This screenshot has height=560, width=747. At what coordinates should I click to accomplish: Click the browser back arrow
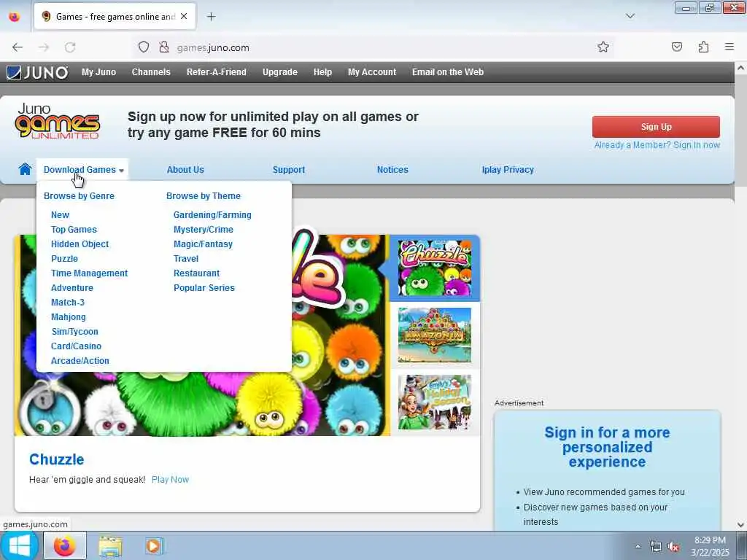(18, 47)
